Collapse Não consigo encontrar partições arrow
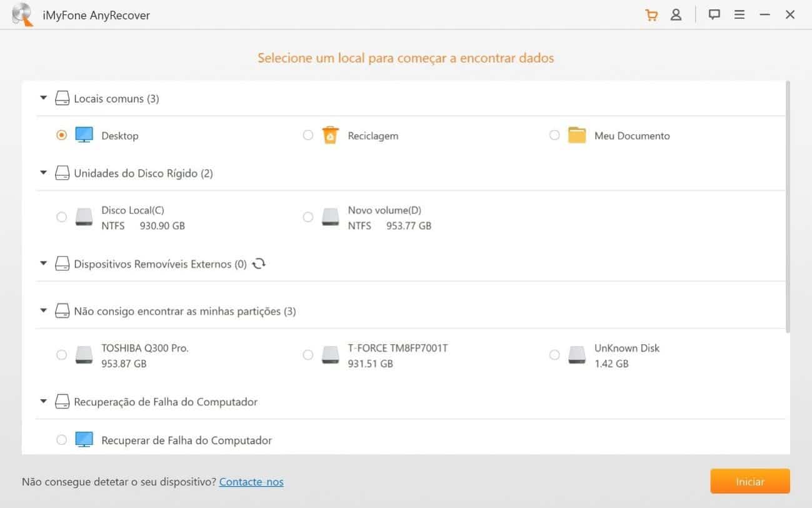 [x=43, y=310]
